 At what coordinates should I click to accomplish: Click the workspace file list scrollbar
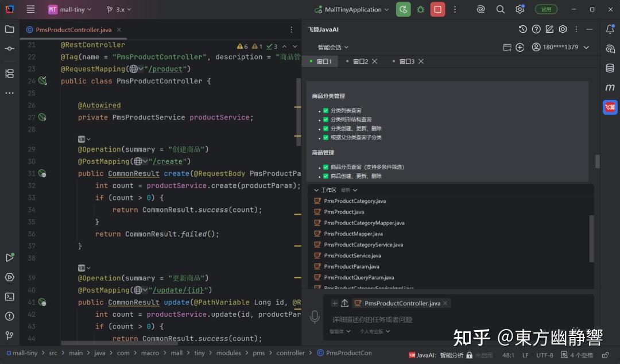tap(591, 239)
